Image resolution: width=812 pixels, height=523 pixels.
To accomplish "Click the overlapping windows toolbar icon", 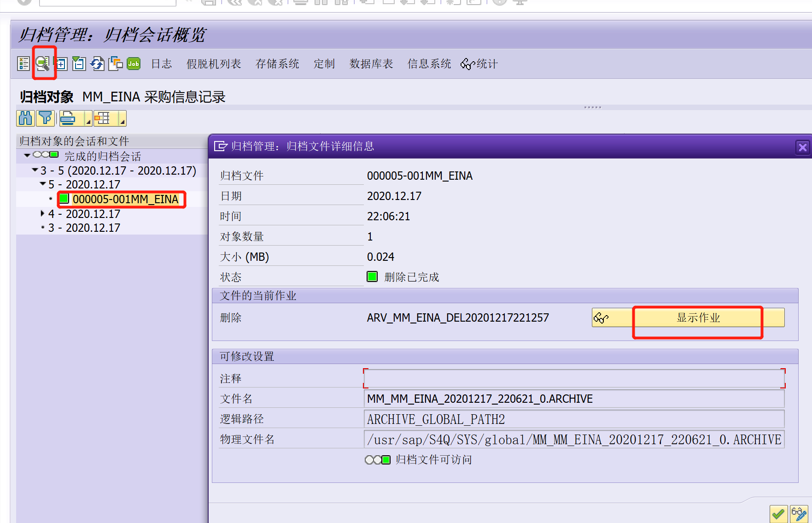I will tap(116, 64).
